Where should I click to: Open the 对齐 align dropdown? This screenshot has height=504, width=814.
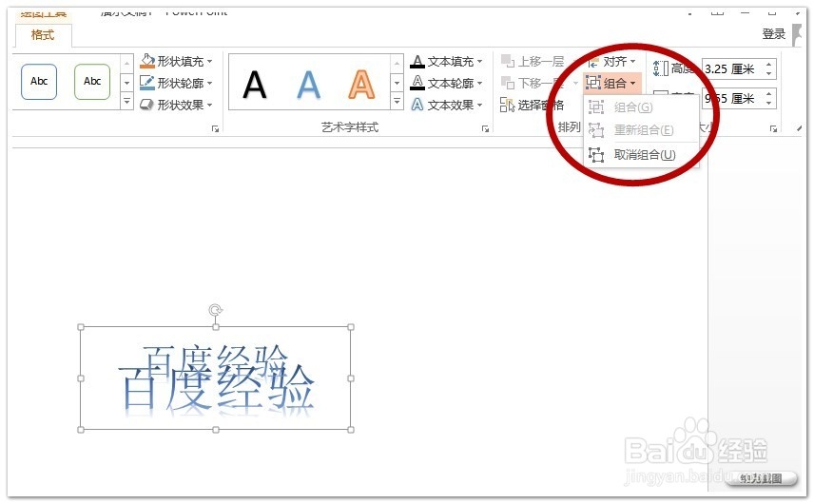tap(611, 62)
